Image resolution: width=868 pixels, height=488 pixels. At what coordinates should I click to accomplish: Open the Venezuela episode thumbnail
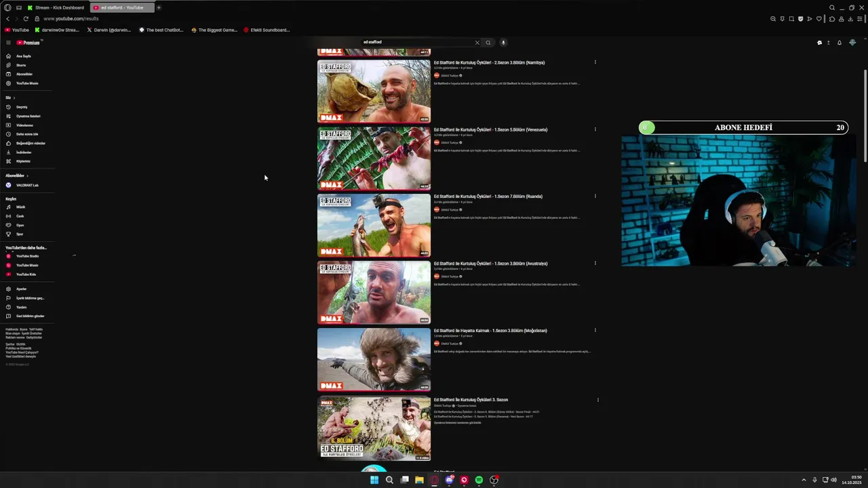point(374,159)
